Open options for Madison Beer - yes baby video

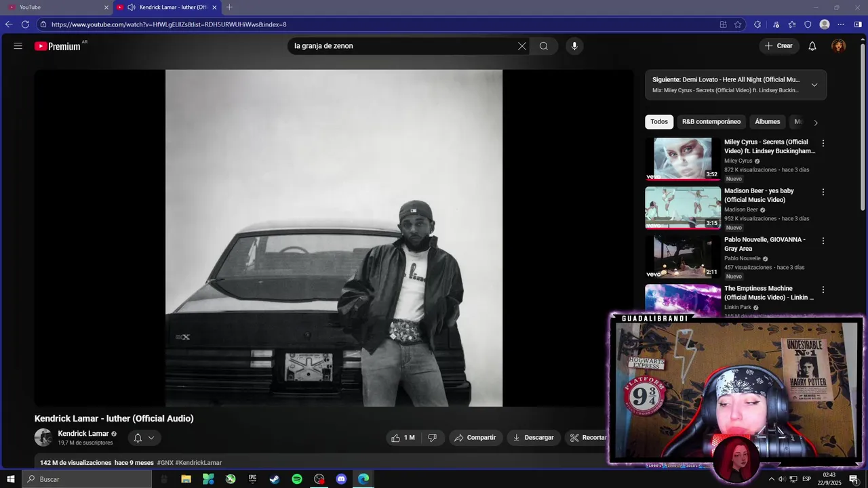[x=823, y=192]
